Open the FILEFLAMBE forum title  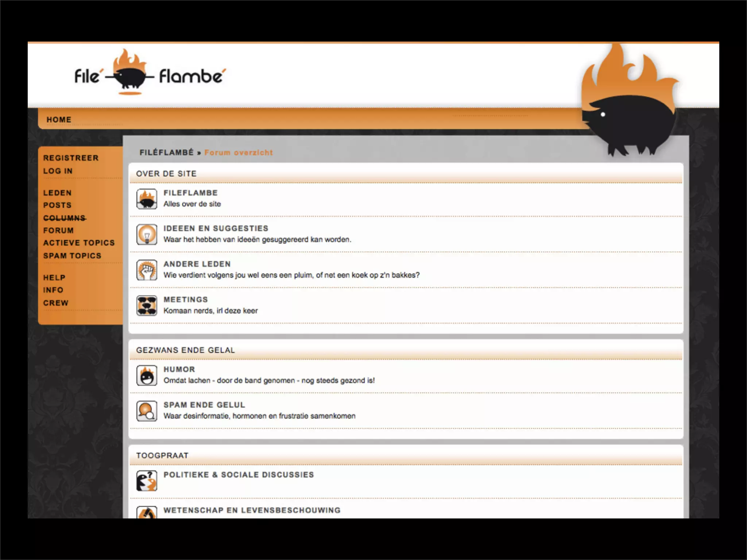pos(190,193)
